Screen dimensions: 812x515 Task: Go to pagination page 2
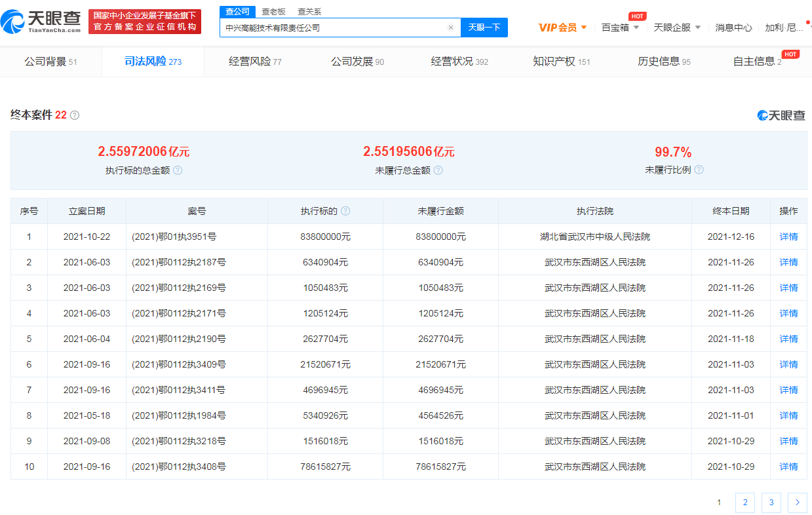tap(745, 503)
